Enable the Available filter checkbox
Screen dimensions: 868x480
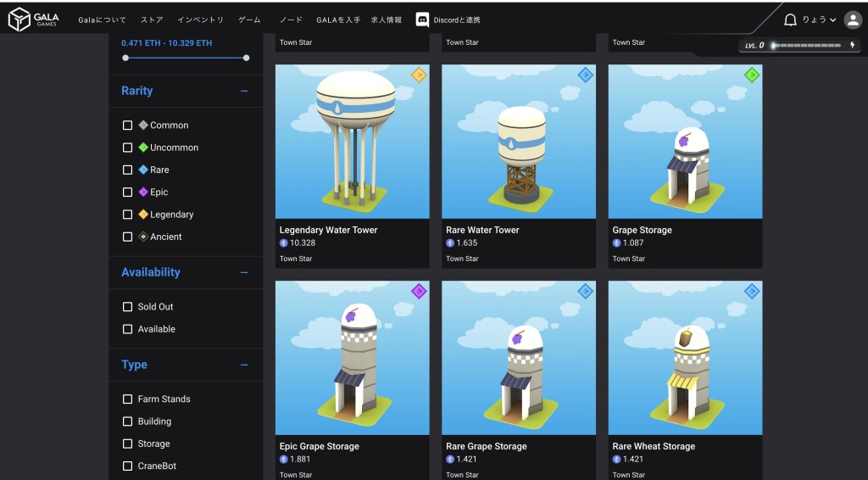click(127, 329)
